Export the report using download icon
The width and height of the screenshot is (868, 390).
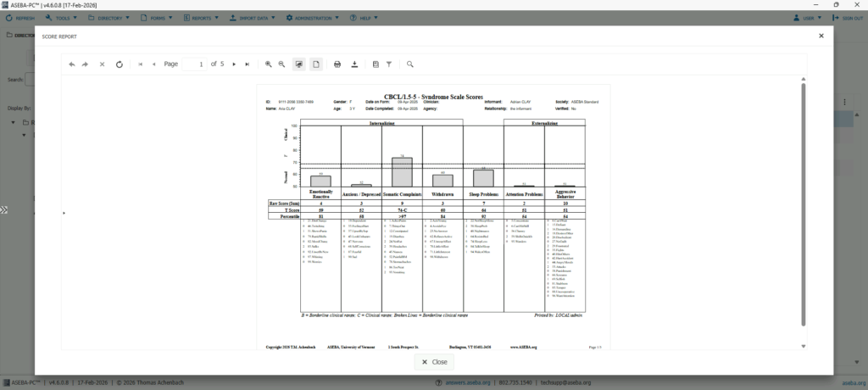[x=354, y=64]
